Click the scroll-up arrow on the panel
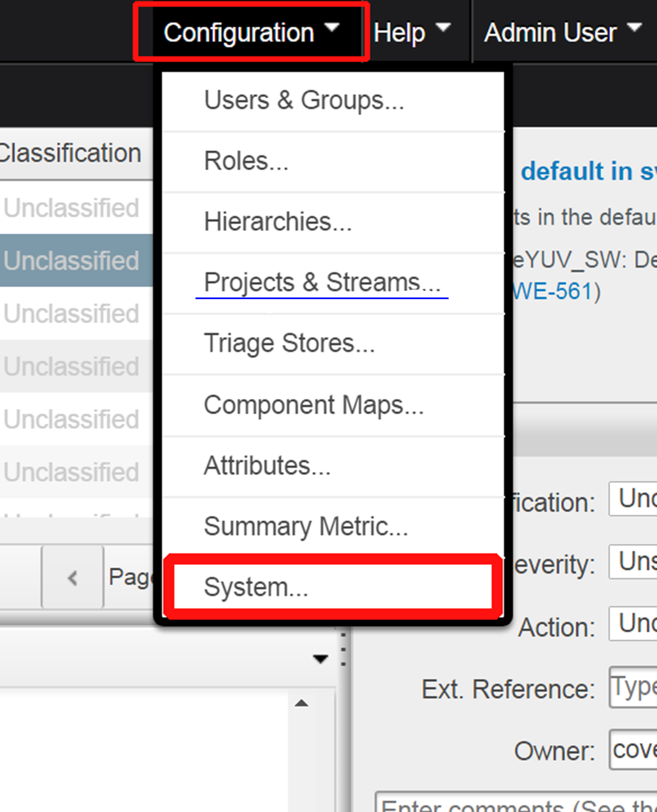Image resolution: width=657 pixels, height=812 pixels. coord(302,703)
